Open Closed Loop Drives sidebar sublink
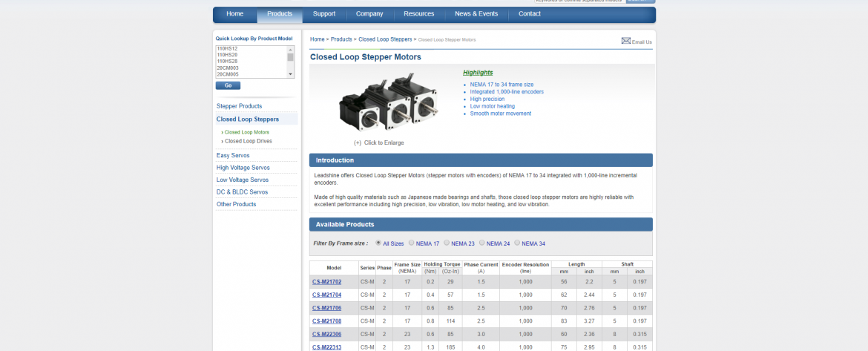 pyautogui.click(x=248, y=141)
